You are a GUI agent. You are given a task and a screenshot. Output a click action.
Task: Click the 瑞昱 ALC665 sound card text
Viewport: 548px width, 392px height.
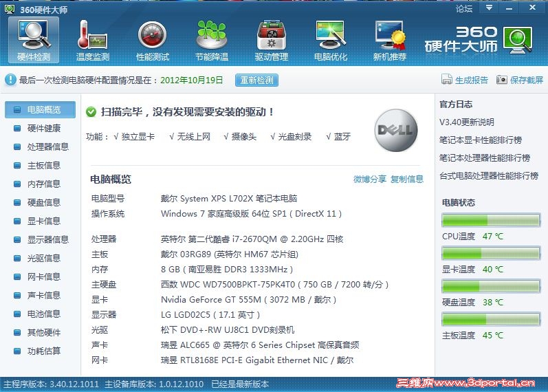(260, 345)
